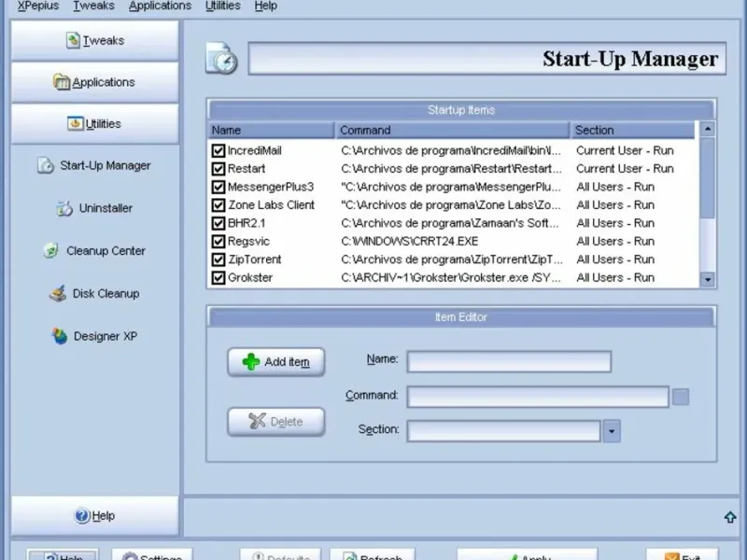Click the green plus Add item icon
This screenshot has width=747, height=560.
click(250, 362)
